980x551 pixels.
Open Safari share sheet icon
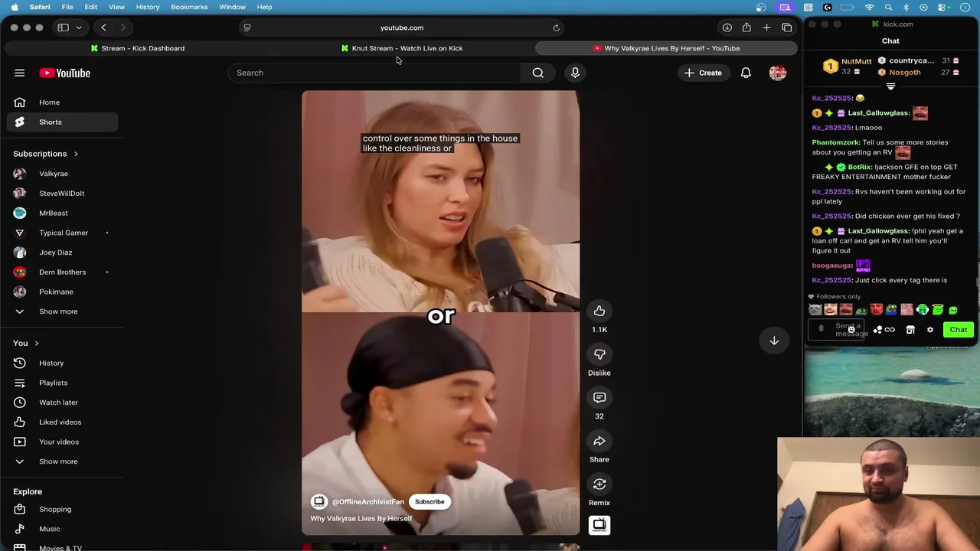click(746, 28)
